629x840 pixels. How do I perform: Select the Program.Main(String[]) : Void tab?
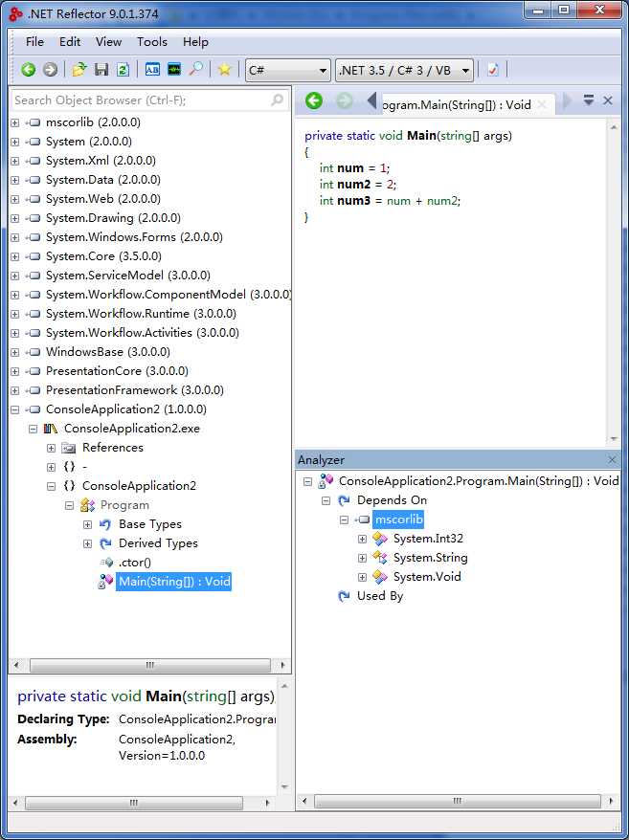(457, 104)
